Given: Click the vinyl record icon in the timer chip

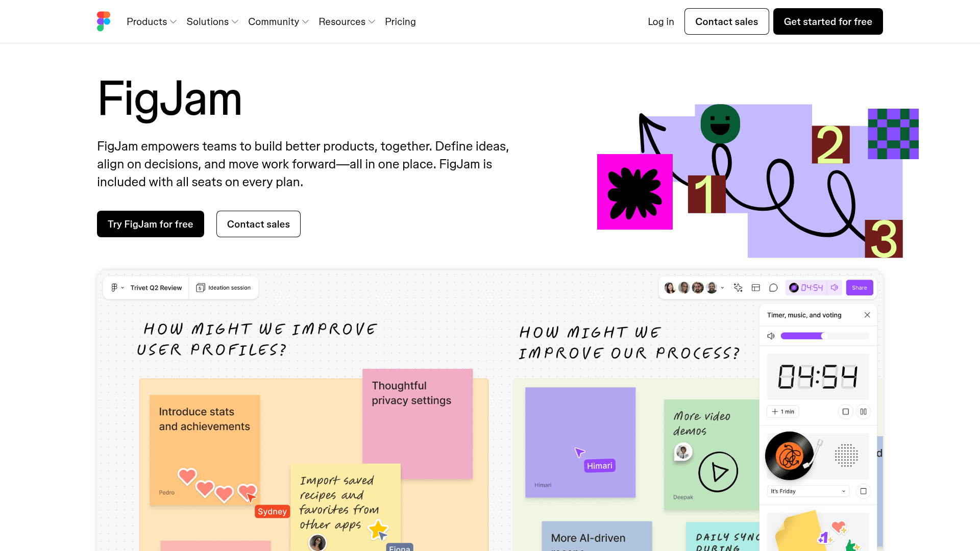Looking at the screenshot, I should pos(794,287).
